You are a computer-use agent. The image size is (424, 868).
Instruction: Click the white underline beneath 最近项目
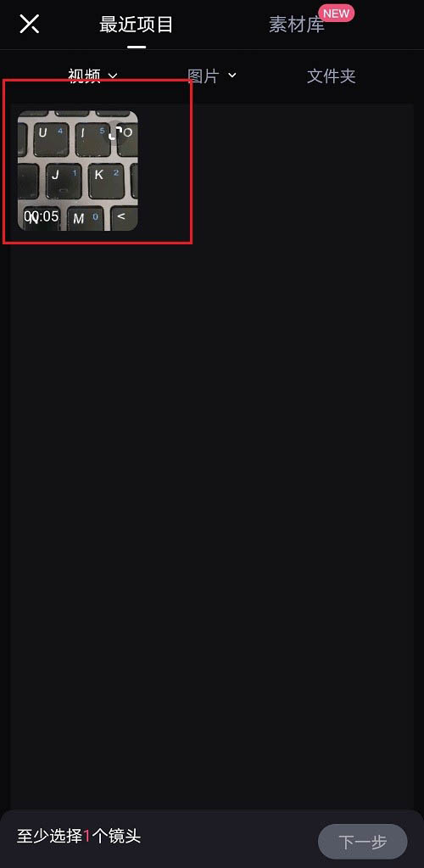[x=137, y=47]
